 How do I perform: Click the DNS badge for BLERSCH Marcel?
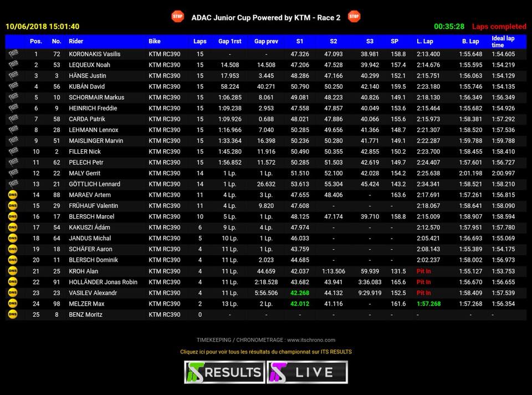(x=13, y=217)
